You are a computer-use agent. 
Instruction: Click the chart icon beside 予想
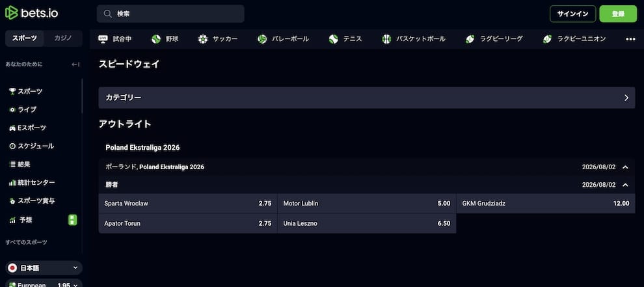tap(12, 220)
